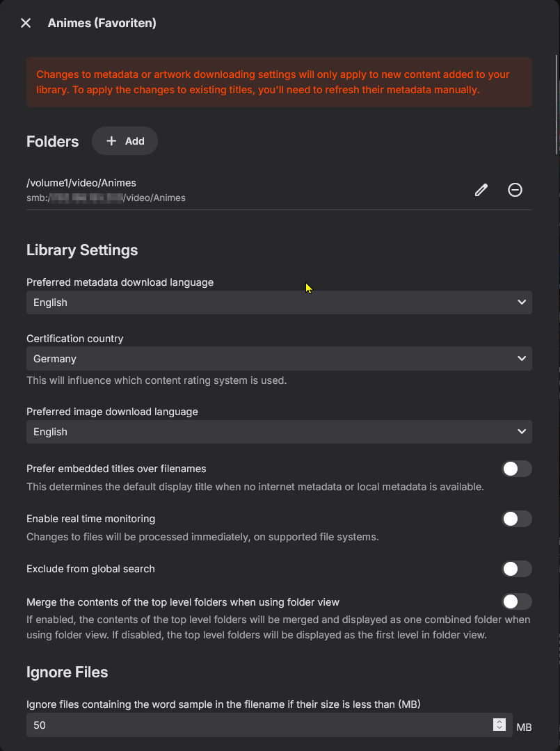Click the Animes (Favoriten) dialog title
560x751 pixels.
point(102,23)
